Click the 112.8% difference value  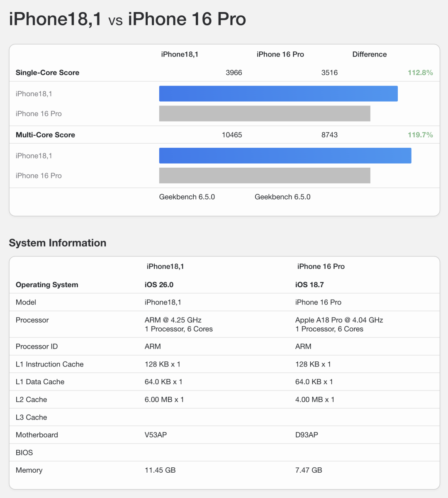[x=420, y=73]
